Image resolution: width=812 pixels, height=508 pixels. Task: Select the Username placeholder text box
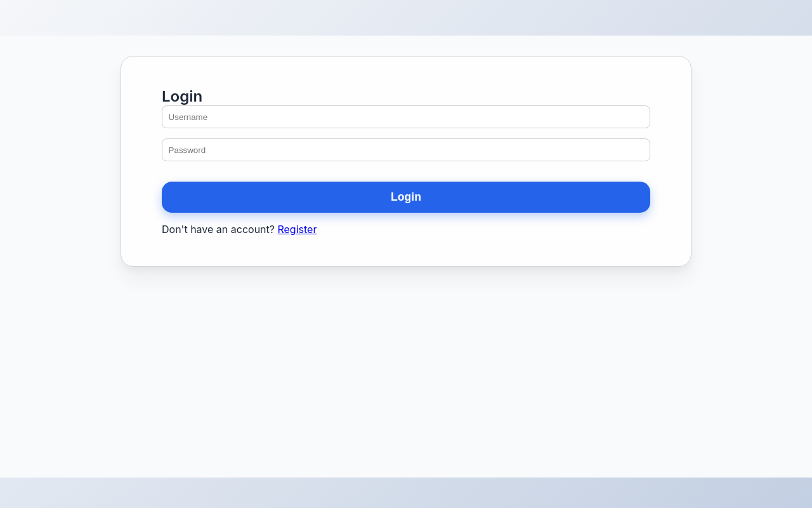tap(406, 117)
